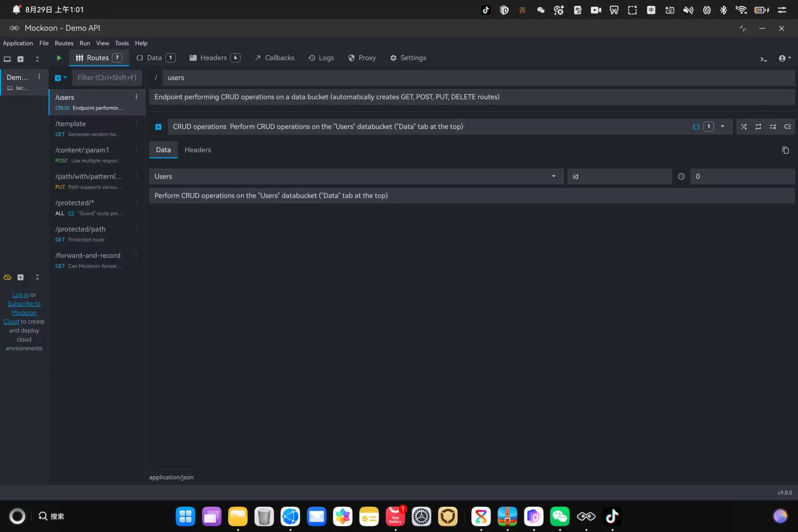The height and width of the screenshot is (532, 798).
Task: Open the CRUD operations response selector dropdown
Action: 450,127
